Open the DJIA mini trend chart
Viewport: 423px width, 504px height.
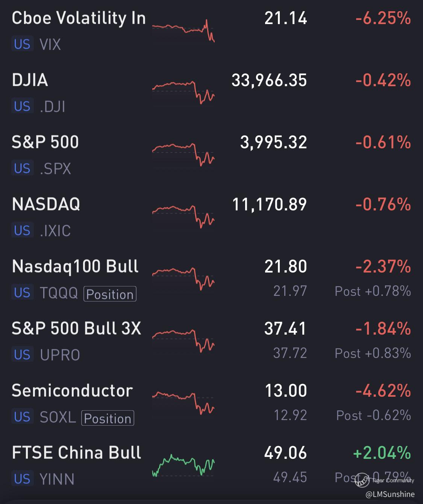click(183, 91)
